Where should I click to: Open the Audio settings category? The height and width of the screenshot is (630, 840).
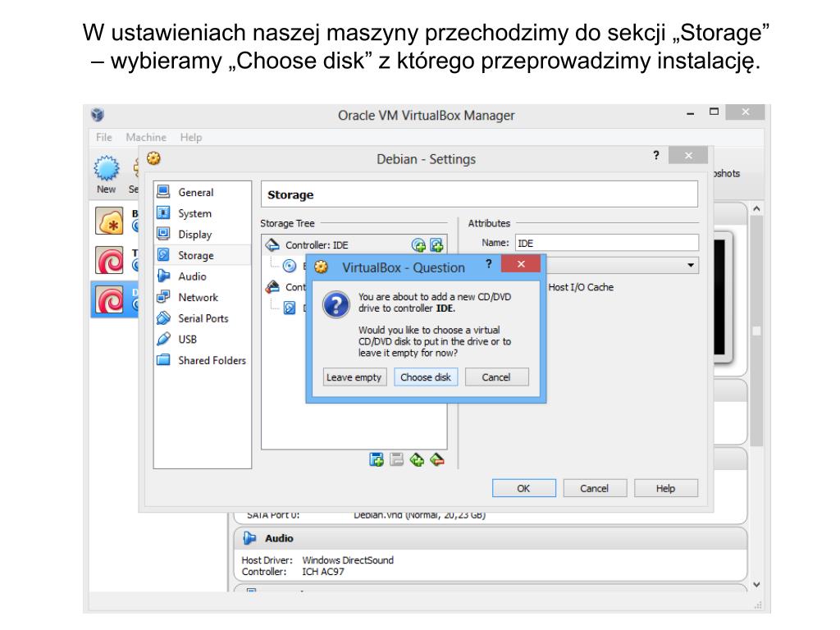pyautogui.click(x=202, y=276)
